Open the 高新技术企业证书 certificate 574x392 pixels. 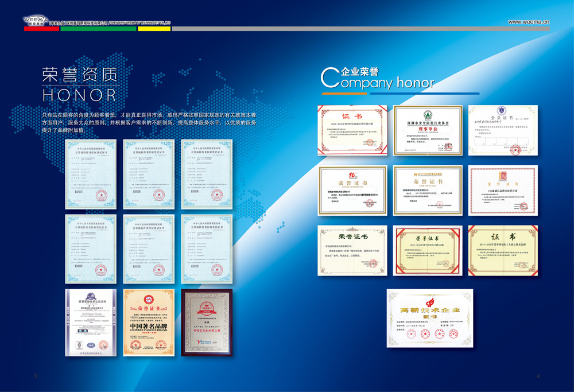click(x=430, y=318)
